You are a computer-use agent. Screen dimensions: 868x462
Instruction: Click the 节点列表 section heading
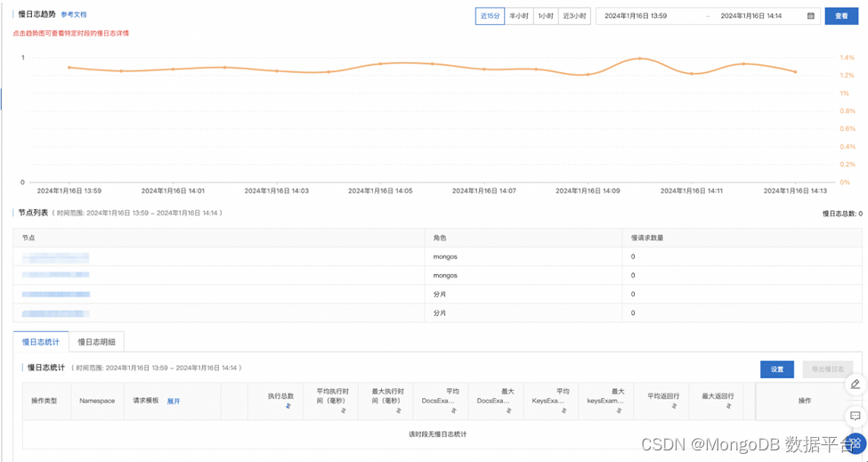(x=34, y=213)
